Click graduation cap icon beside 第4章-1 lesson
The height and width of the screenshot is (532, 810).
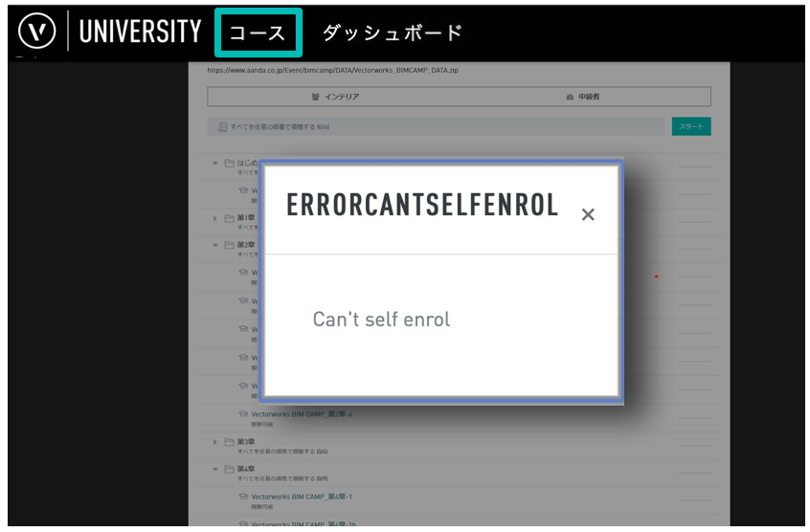[243, 497]
